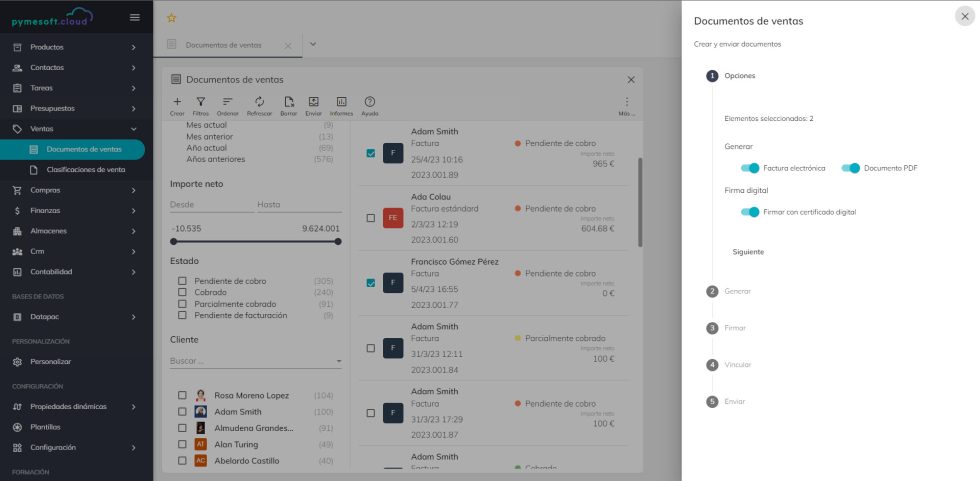Click the Refrescar refresh icon
Viewport: 980px width, 481px height.
(259, 101)
